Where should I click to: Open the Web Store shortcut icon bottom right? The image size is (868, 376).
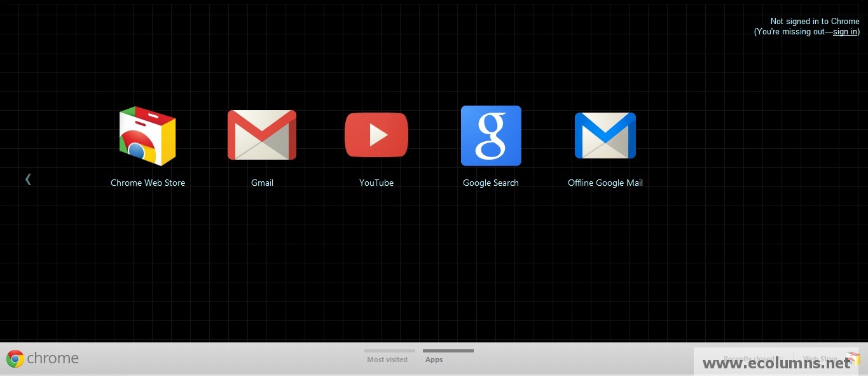852,358
